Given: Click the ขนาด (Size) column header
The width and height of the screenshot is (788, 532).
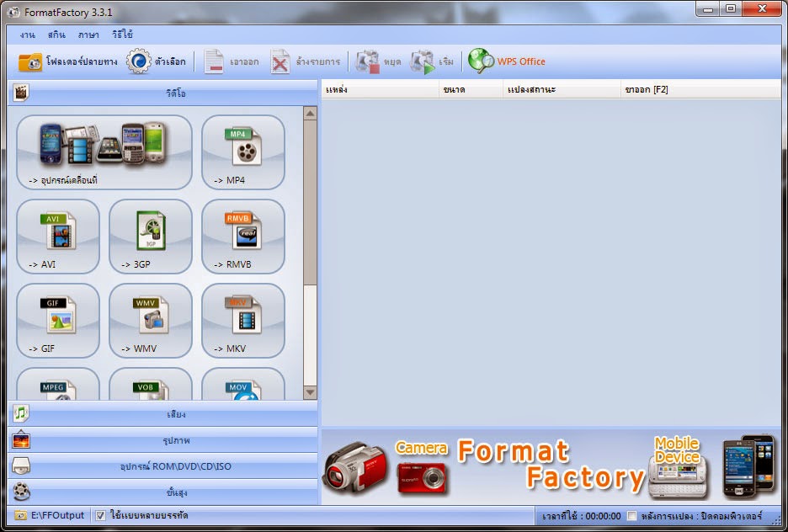Looking at the screenshot, I should [471, 89].
